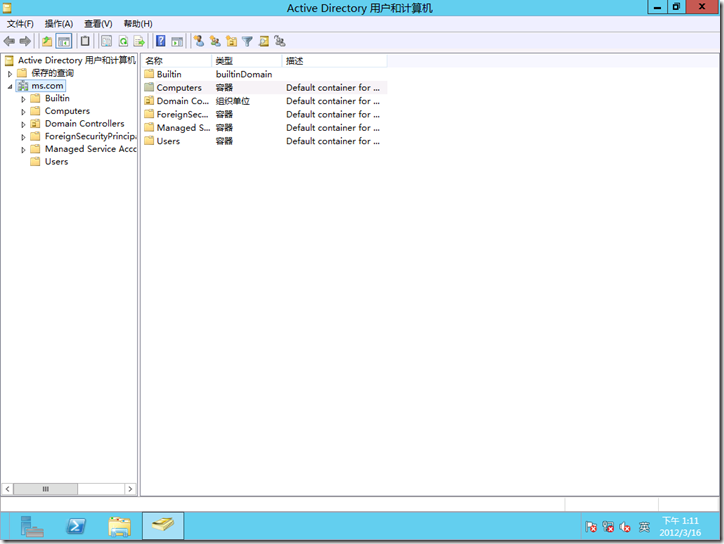Image resolution: width=724 pixels, height=544 pixels.
Task: Click the Active Directory taskbar button
Action: pyautogui.click(x=163, y=526)
